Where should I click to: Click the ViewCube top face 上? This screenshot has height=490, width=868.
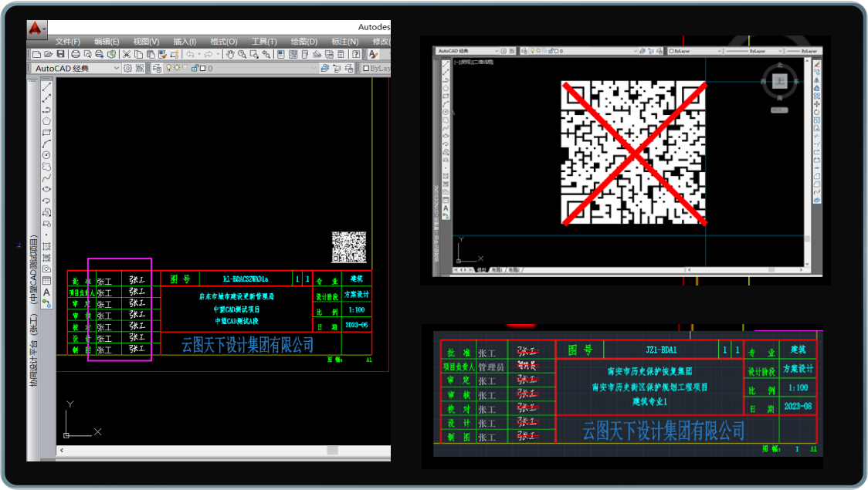pyautogui.click(x=780, y=81)
